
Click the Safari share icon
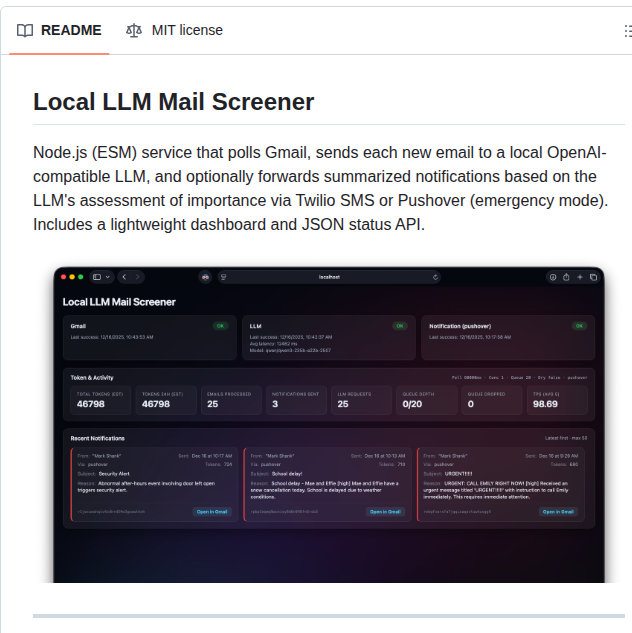(x=566, y=277)
